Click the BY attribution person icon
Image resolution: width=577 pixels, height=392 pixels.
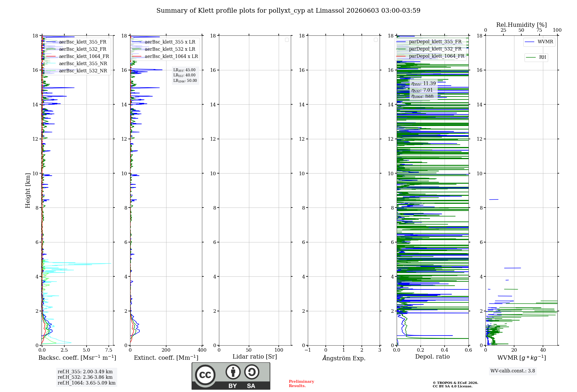233,372
